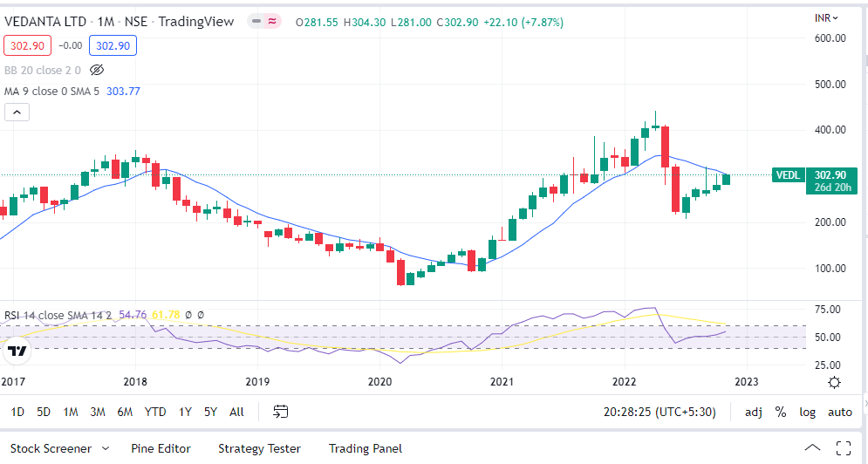
Task: Toggle visibility of the BB indicator eye icon
Action: tap(97, 71)
